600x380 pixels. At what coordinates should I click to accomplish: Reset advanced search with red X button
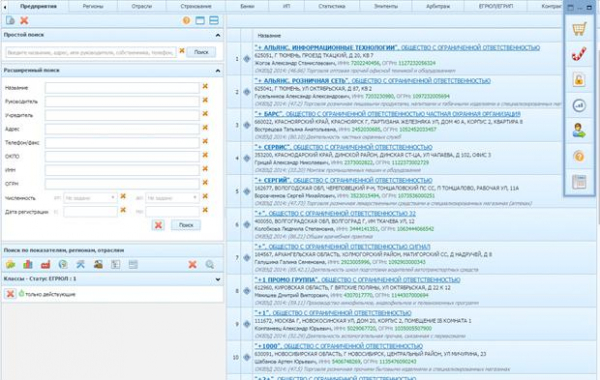click(x=158, y=225)
